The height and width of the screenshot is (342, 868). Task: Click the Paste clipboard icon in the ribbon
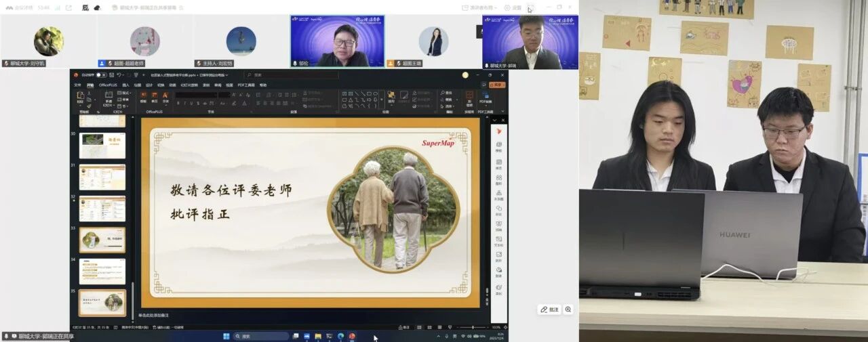(x=81, y=98)
